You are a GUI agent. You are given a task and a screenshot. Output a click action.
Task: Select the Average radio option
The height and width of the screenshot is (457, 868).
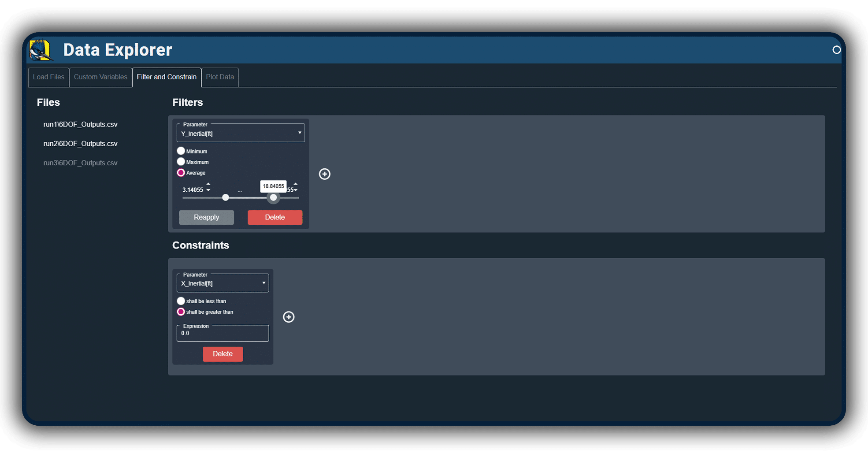click(181, 173)
